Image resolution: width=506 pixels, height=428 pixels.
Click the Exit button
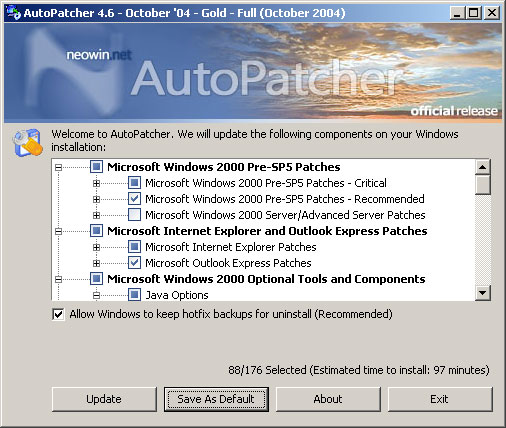point(440,399)
